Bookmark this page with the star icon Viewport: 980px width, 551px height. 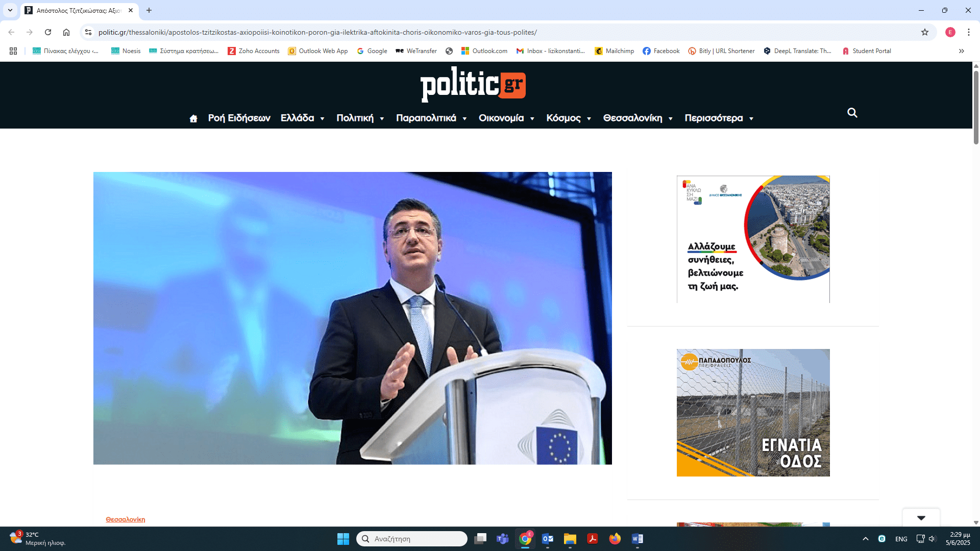(925, 32)
